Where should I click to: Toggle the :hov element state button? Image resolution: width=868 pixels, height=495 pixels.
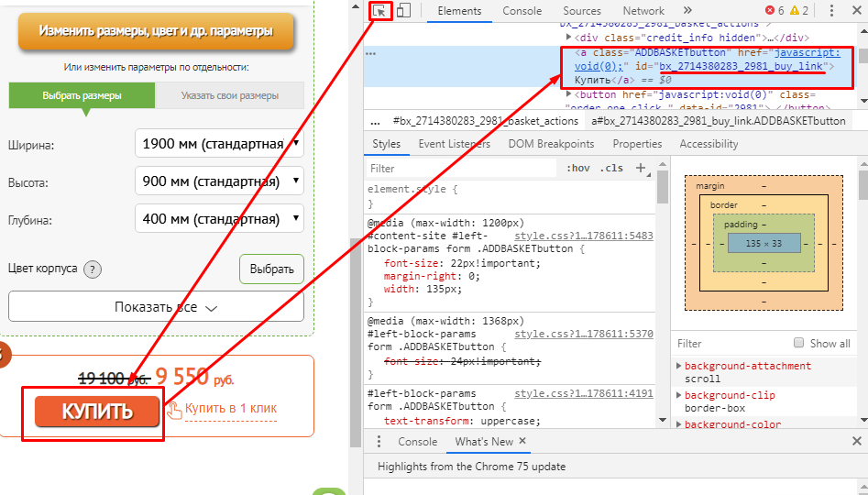(578, 168)
